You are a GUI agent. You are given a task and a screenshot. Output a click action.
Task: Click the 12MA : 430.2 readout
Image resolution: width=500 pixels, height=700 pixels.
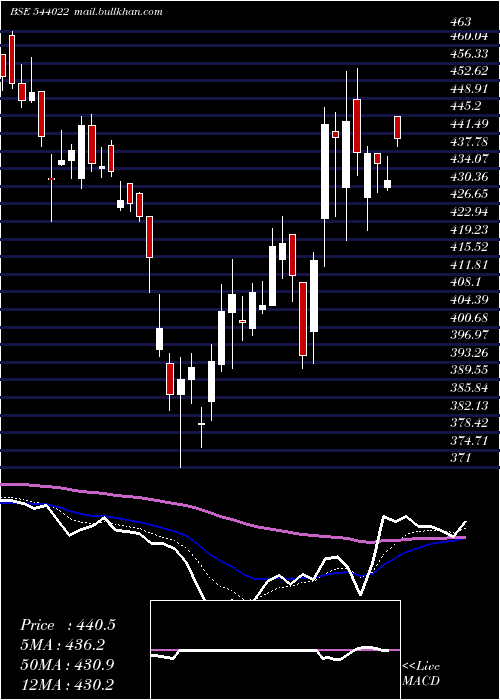(x=67, y=683)
